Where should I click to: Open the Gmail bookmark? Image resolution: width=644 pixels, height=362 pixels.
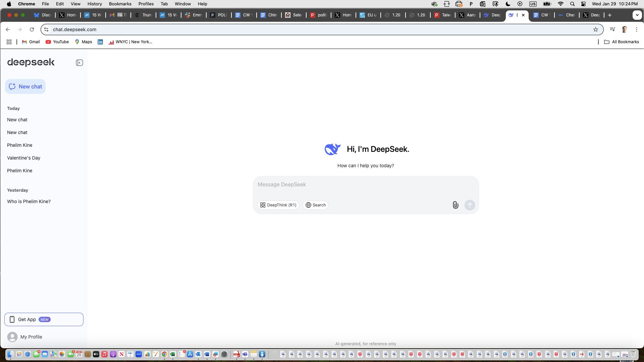tap(31, 42)
